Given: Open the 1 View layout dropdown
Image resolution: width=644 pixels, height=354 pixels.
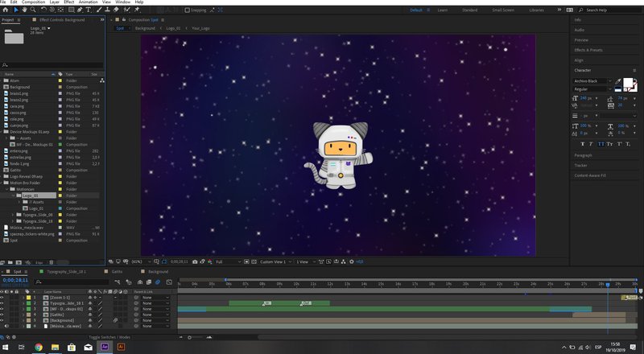Looking at the screenshot, I should click(305, 261).
